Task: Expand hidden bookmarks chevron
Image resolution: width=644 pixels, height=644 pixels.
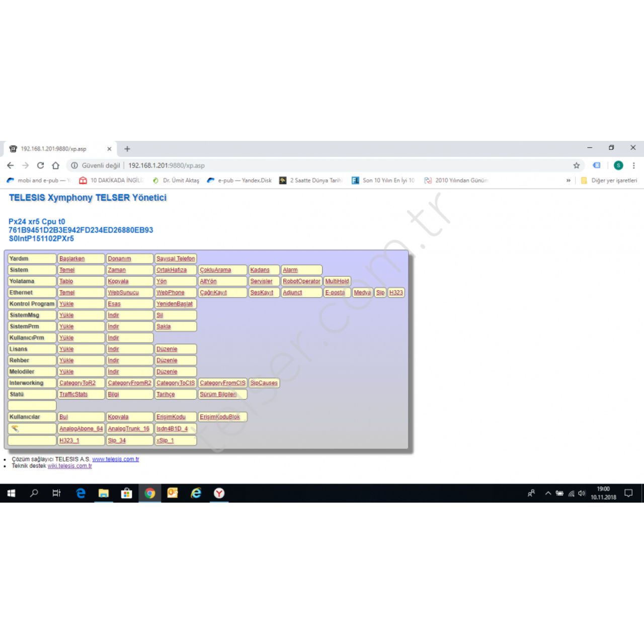Action: pyautogui.click(x=569, y=181)
